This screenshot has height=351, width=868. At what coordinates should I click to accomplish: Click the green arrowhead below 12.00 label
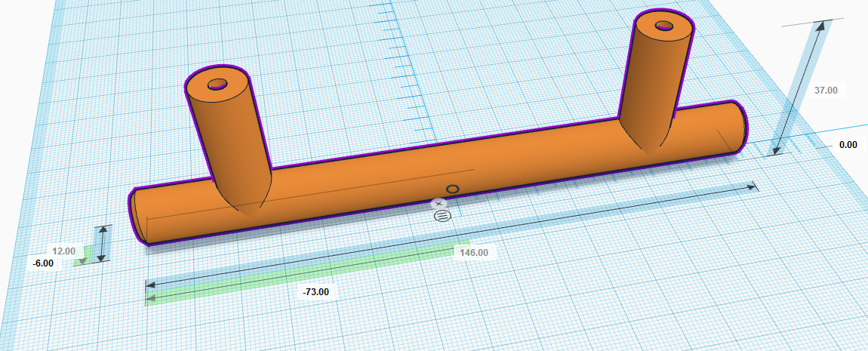tap(82, 261)
